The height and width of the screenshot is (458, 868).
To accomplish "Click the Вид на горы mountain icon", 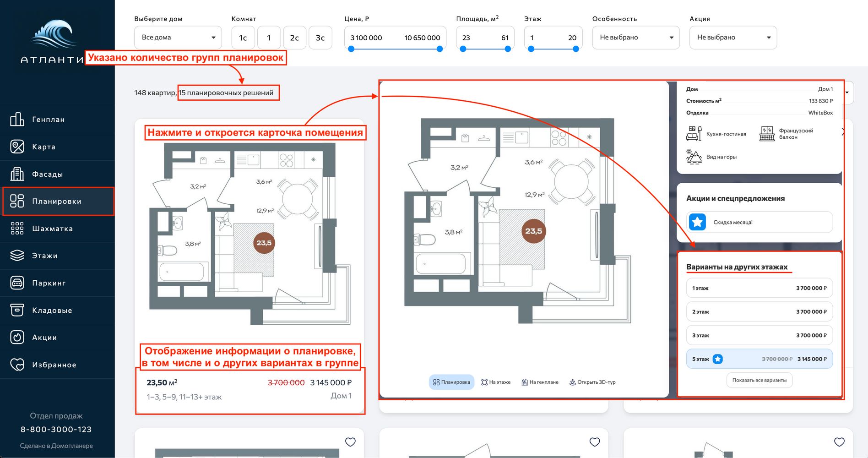I will coord(694,157).
